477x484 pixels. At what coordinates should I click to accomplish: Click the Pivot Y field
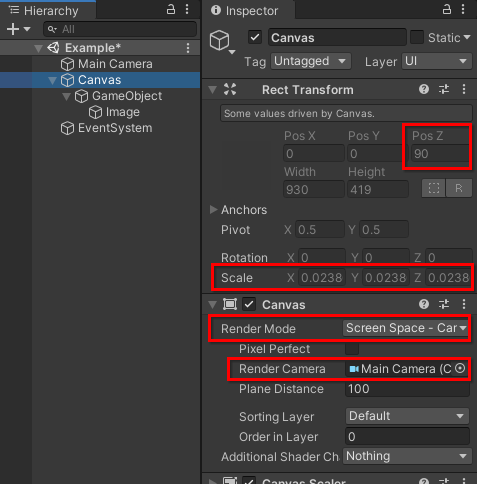[x=384, y=230]
